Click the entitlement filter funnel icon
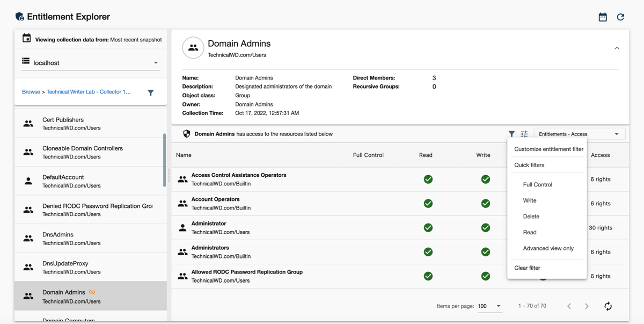Viewport: 644px width, 324px height. (x=511, y=134)
